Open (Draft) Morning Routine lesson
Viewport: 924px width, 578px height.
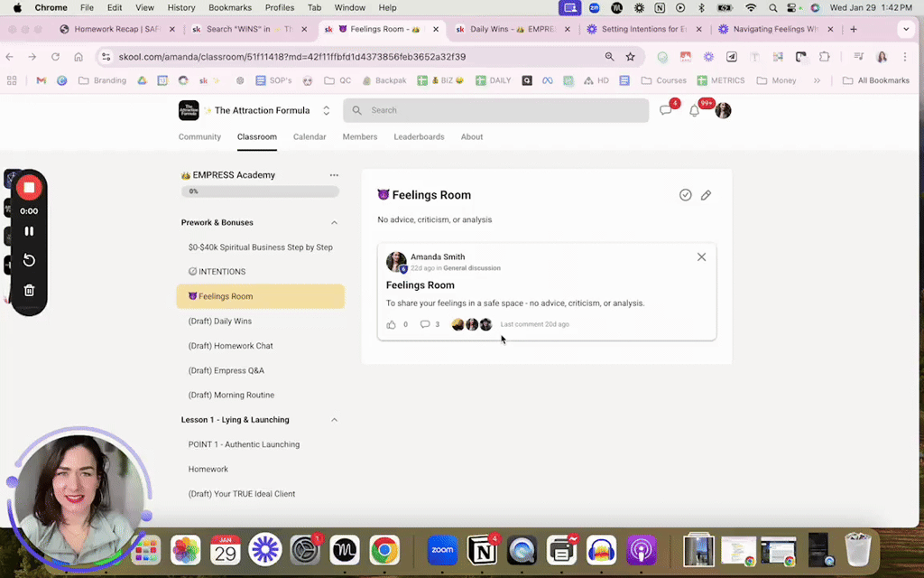(x=261, y=396)
